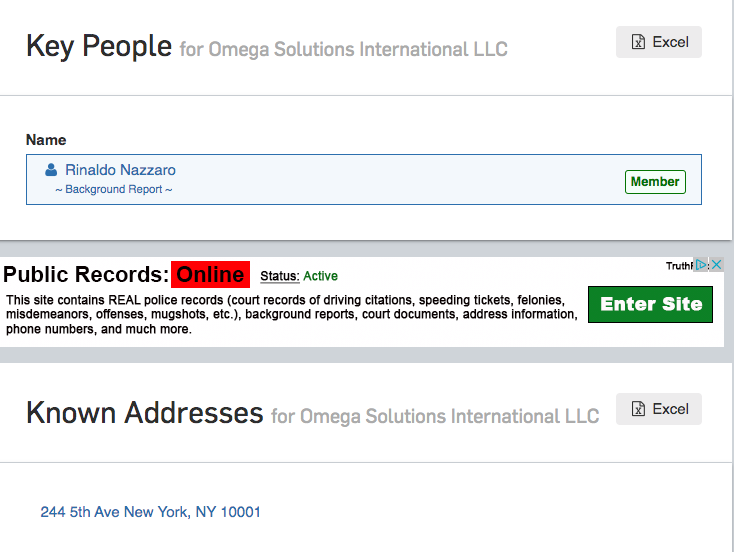Click the Enter Site ad button
The height and width of the screenshot is (552, 734).
(x=650, y=304)
